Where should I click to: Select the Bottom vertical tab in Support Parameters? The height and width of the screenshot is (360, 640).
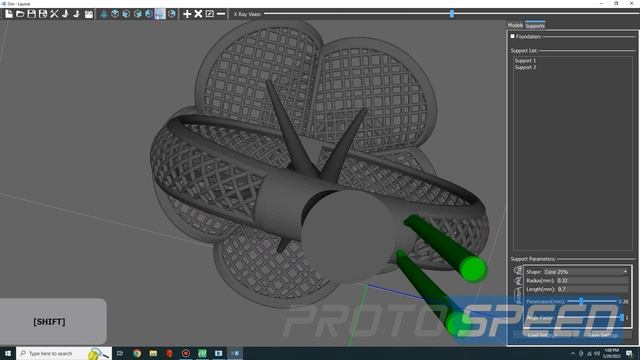coord(518,295)
